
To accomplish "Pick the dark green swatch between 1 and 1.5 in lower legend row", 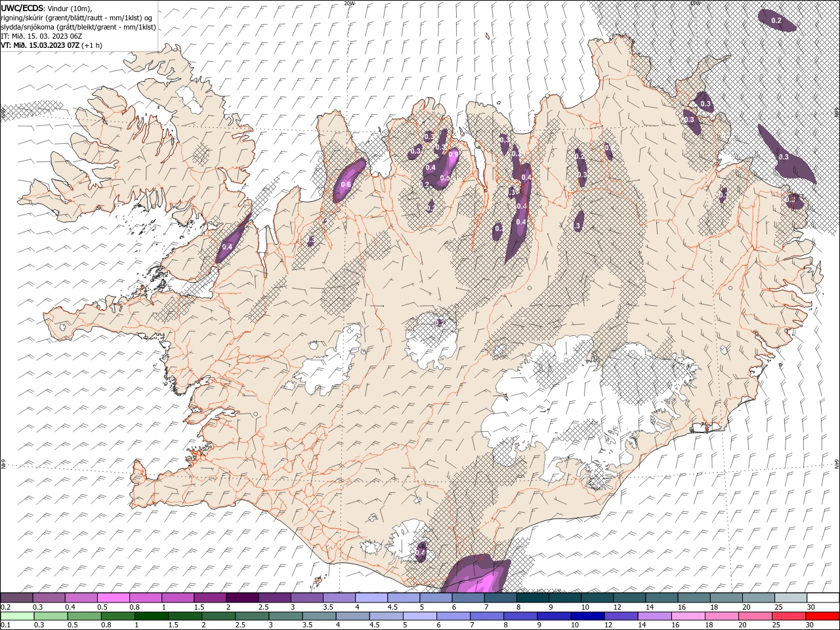I will tap(152, 616).
